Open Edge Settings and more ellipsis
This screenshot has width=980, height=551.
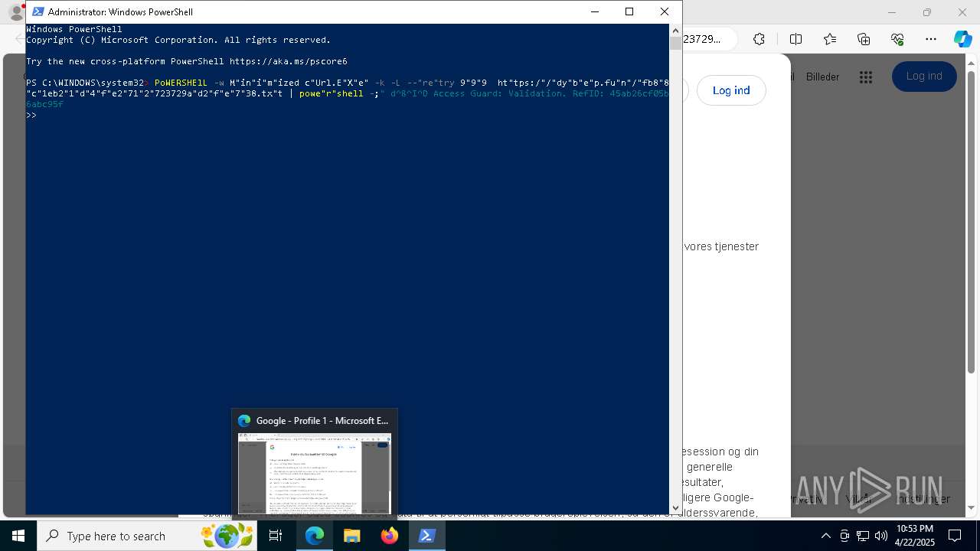click(x=931, y=39)
